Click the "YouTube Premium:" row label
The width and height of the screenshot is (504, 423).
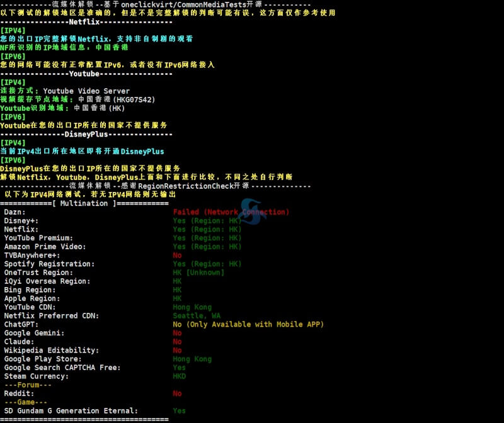point(38,238)
